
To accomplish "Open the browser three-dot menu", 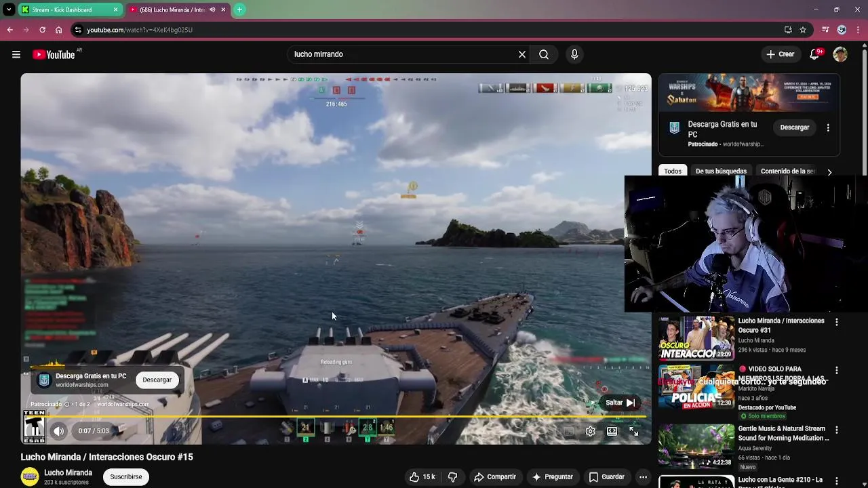I will 859,30.
